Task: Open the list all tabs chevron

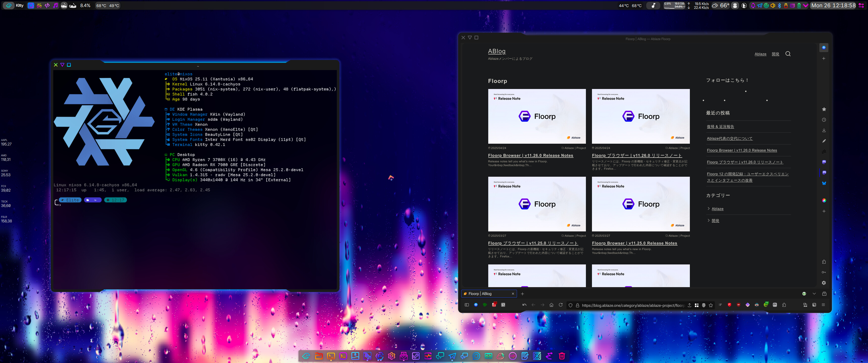Action: [x=814, y=294]
